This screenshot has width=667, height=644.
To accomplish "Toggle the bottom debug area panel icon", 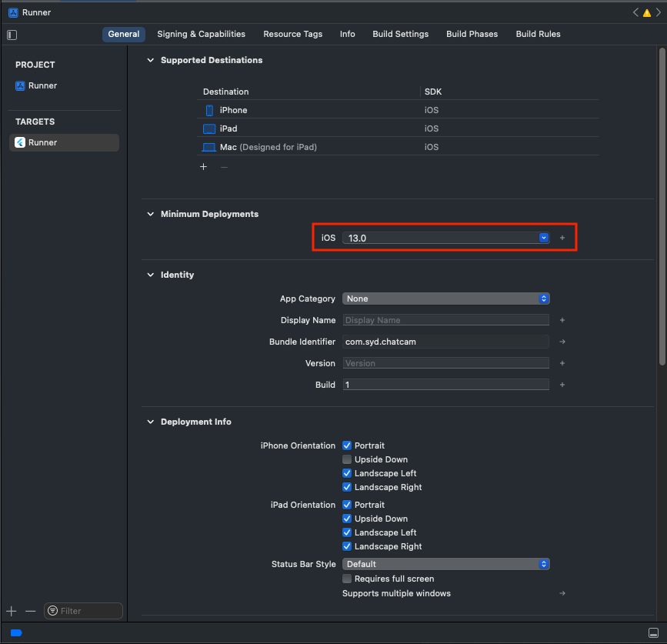I will (x=653, y=632).
